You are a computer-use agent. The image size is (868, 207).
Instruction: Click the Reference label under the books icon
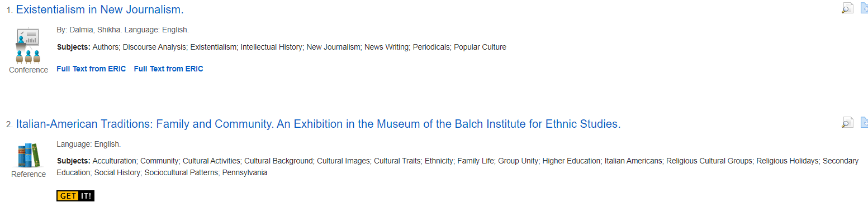click(29, 174)
